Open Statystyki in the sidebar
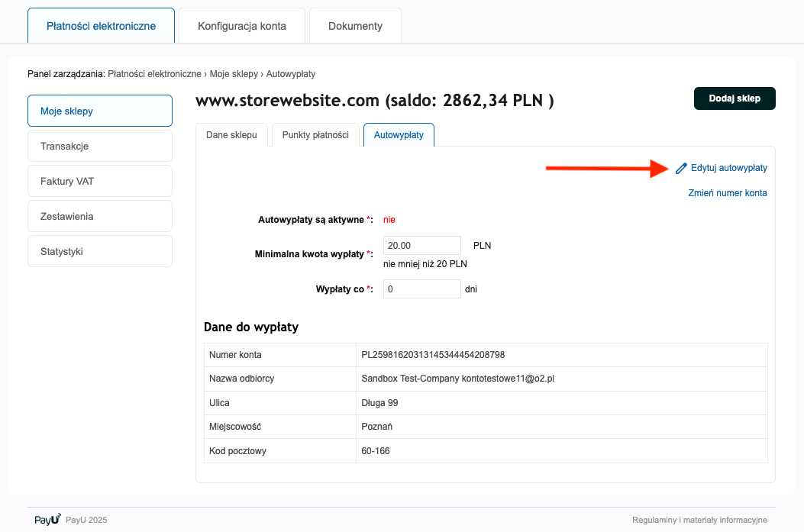Viewport: 804px width, 532px height. (x=99, y=251)
